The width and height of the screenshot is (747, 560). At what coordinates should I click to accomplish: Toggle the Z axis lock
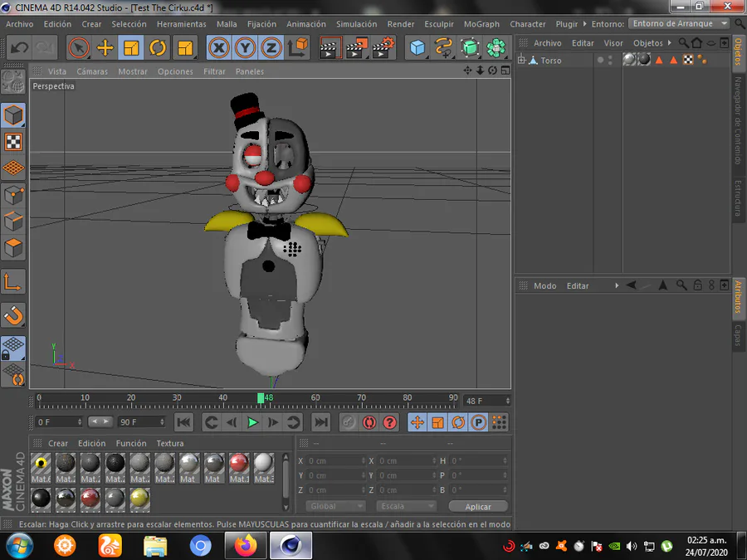tap(271, 48)
